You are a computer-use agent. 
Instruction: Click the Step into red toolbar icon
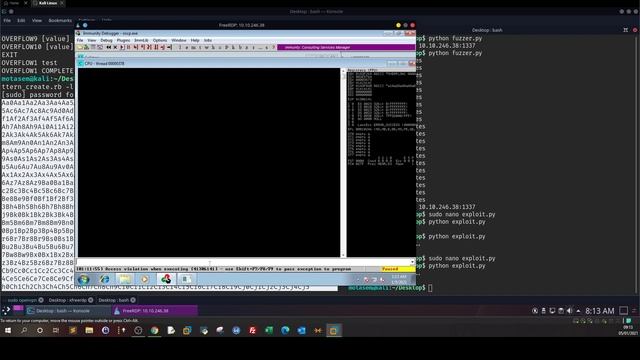135,47
